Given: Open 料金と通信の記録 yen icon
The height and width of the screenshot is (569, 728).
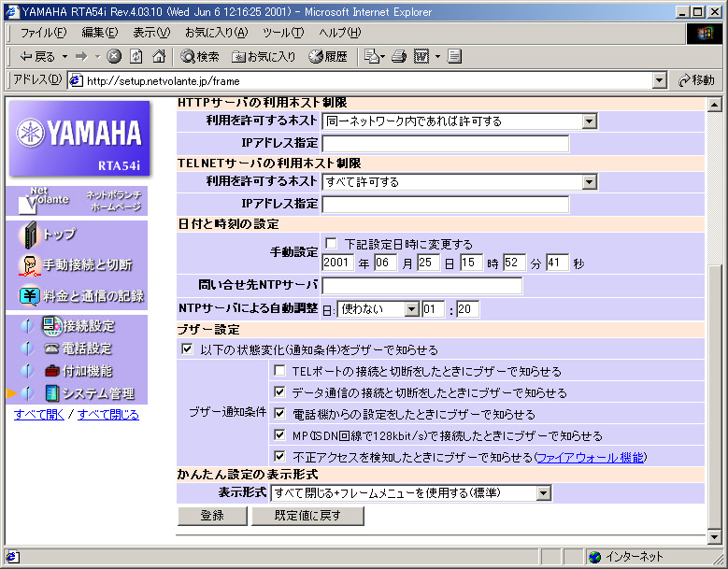Looking at the screenshot, I should [x=30, y=296].
